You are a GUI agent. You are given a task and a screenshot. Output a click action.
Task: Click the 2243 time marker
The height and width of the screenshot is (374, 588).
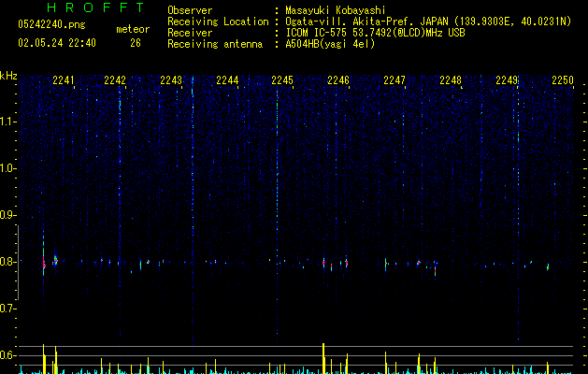point(171,80)
